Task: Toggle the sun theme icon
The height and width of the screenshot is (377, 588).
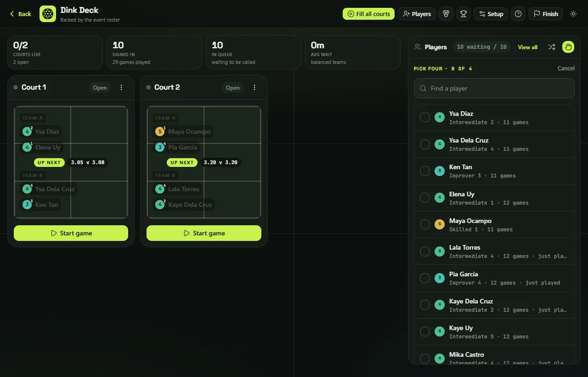Action: 573,14
